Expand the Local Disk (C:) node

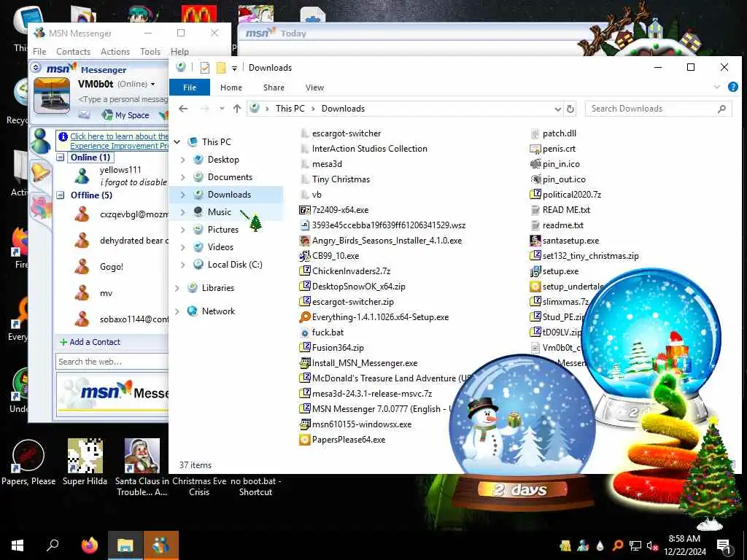click(183, 265)
